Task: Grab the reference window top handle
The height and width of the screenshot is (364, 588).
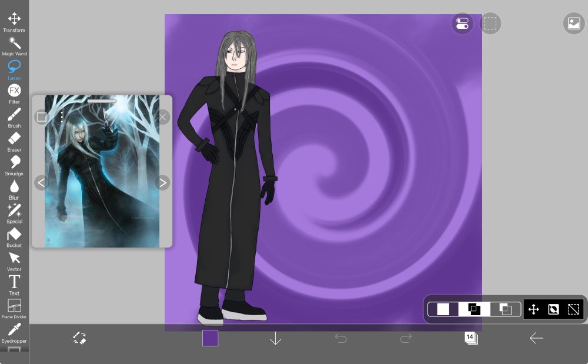Action: 102,101
